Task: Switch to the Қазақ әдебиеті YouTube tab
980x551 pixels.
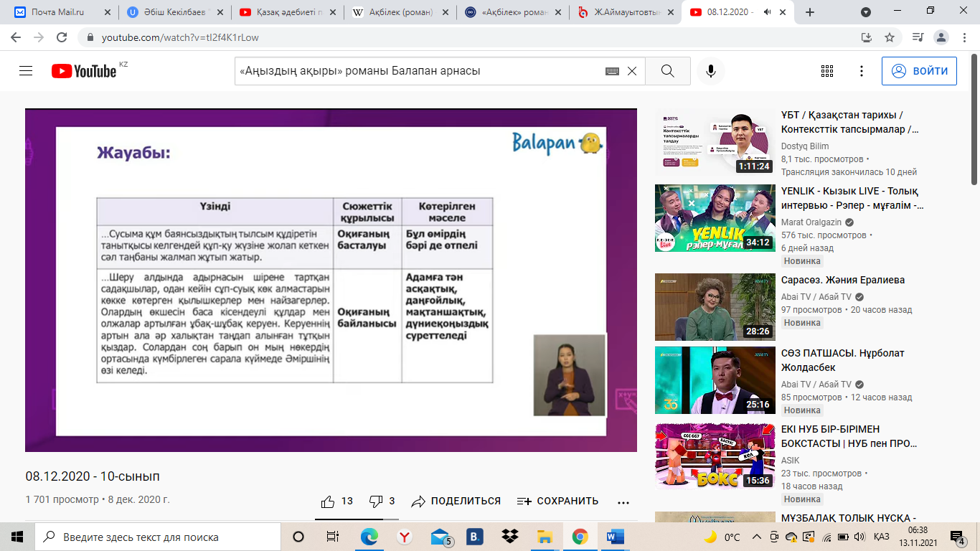Action: (x=288, y=12)
